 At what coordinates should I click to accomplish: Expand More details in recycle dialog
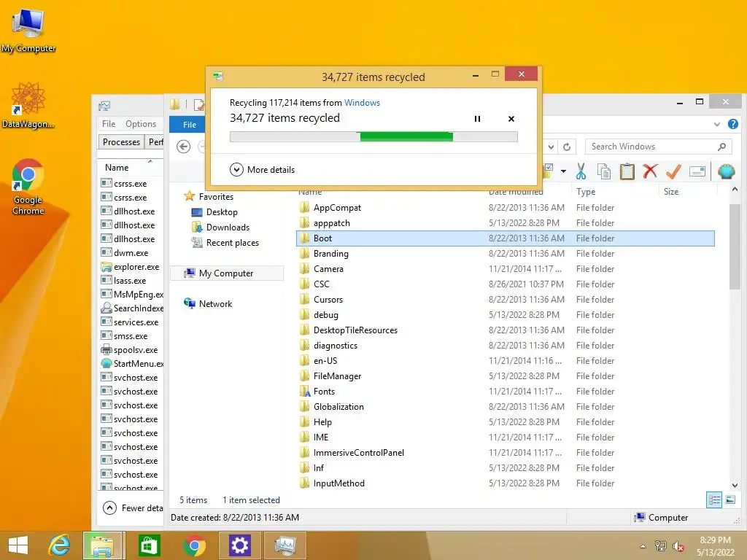[x=262, y=169]
